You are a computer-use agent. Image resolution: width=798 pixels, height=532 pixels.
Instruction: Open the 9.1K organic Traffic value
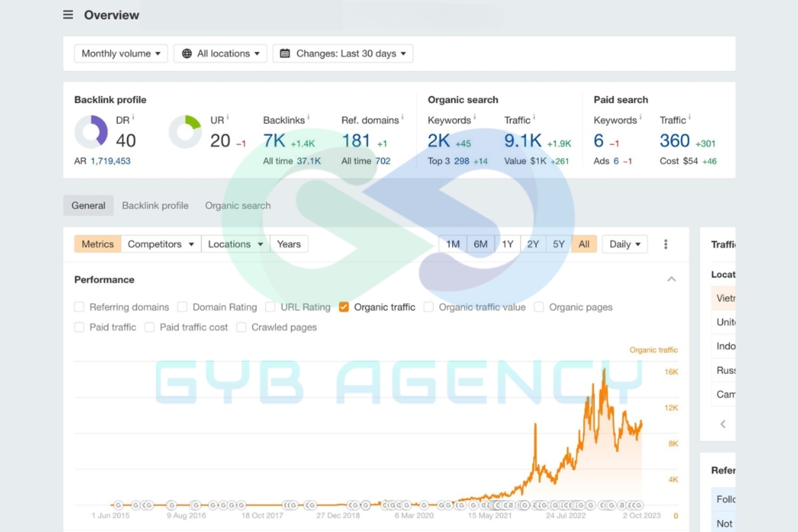pos(522,140)
